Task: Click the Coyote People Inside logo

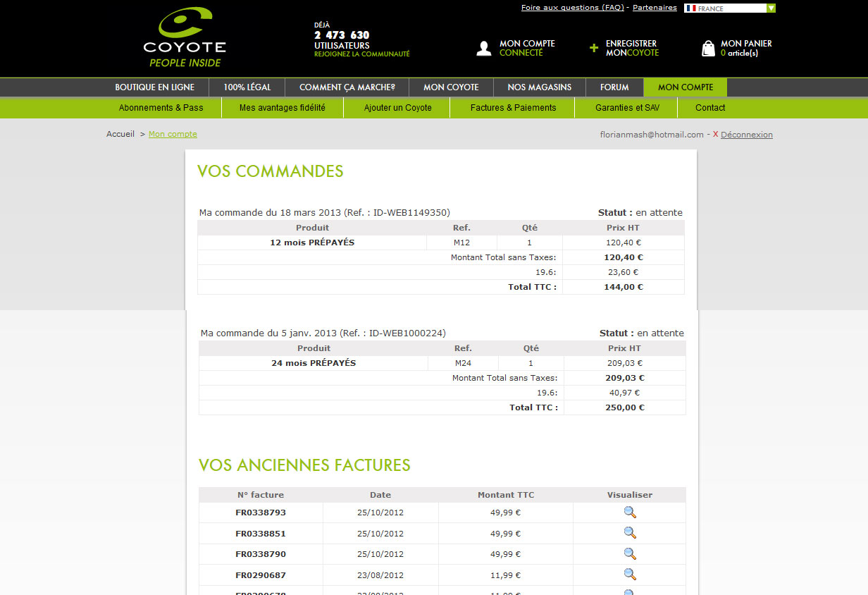Action: (x=185, y=39)
